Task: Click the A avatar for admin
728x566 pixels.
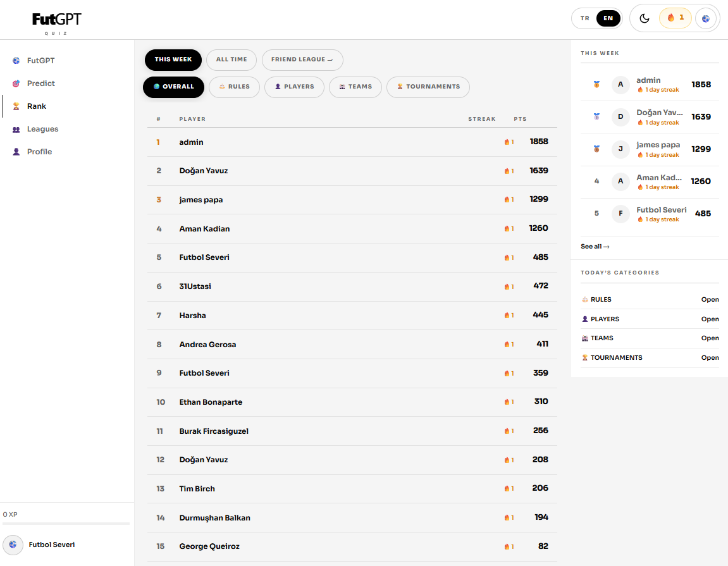Action: (x=620, y=85)
